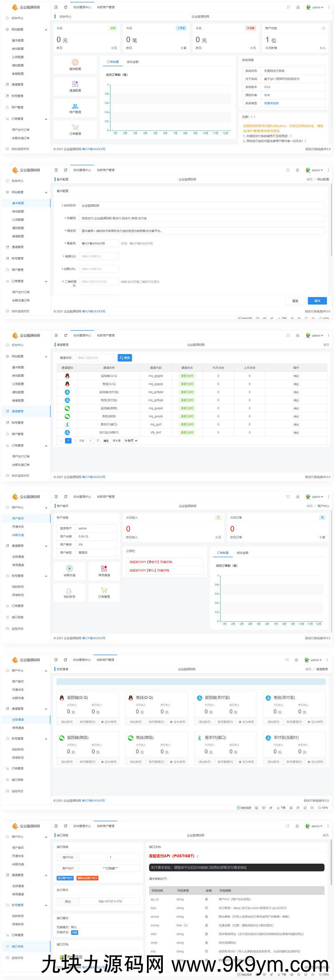Click the WeChat icon in 监控端(微信) row

[67, 408]
